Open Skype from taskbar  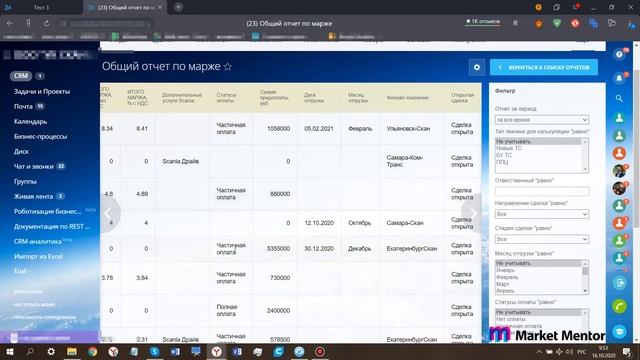coord(154,351)
